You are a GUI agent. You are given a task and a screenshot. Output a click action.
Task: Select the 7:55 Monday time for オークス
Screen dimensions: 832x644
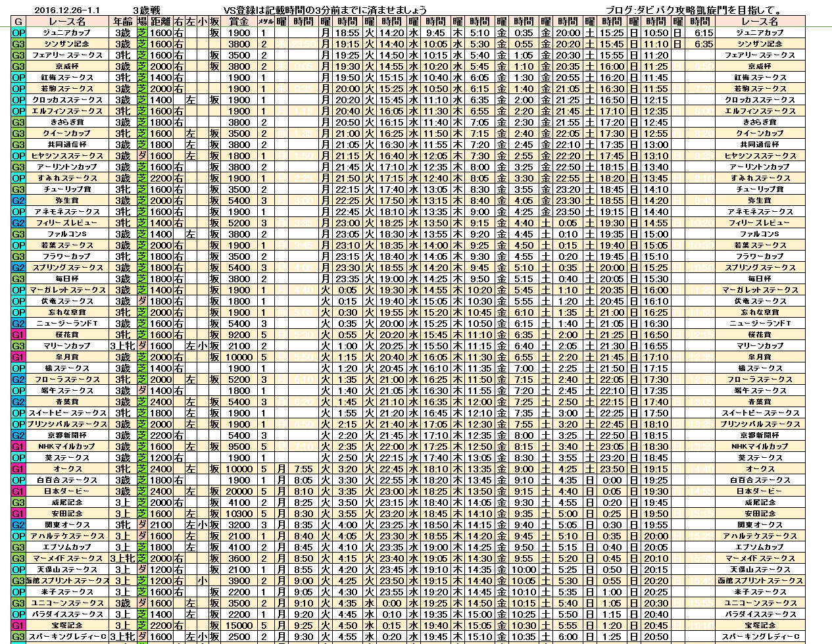coord(303,469)
